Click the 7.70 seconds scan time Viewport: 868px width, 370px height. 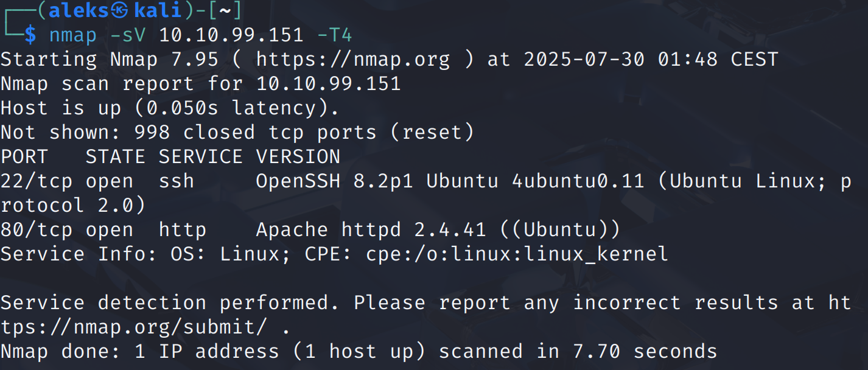pyautogui.click(x=645, y=352)
